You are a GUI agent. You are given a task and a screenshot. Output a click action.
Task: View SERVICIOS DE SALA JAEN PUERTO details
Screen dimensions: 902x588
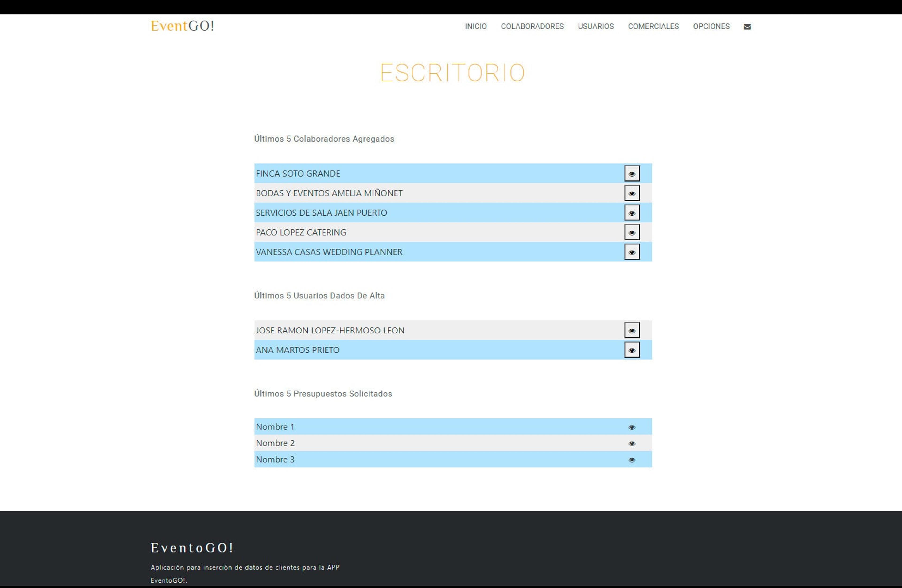pos(632,213)
